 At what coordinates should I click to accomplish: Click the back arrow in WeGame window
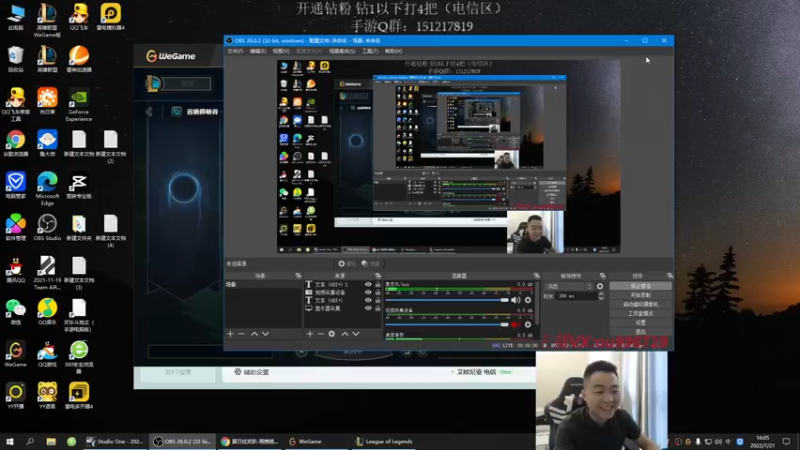pyautogui.click(x=149, y=111)
